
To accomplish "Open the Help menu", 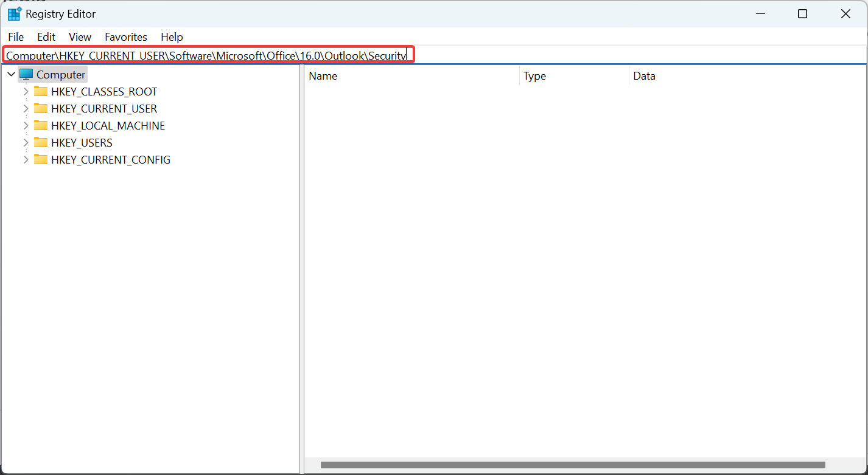I will (x=172, y=37).
